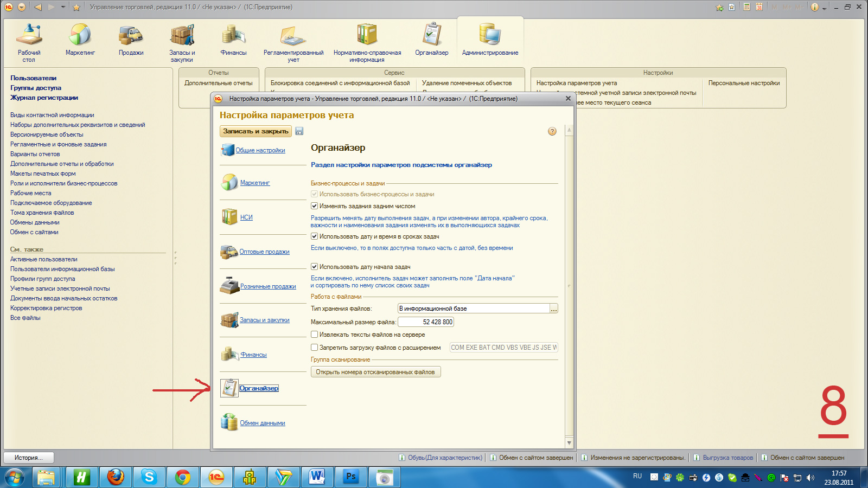Viewport: 868px width, 488px height.
Task: Open the Финансы section icon
Action: click(x=233, y=35)
